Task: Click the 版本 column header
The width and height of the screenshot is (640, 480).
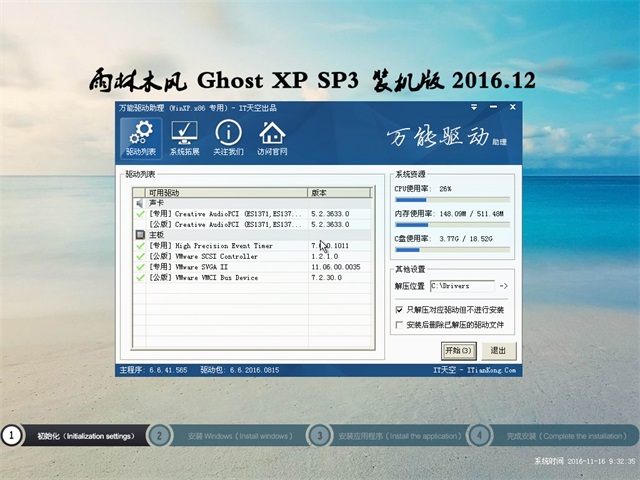Action: [x=339, y=193]
